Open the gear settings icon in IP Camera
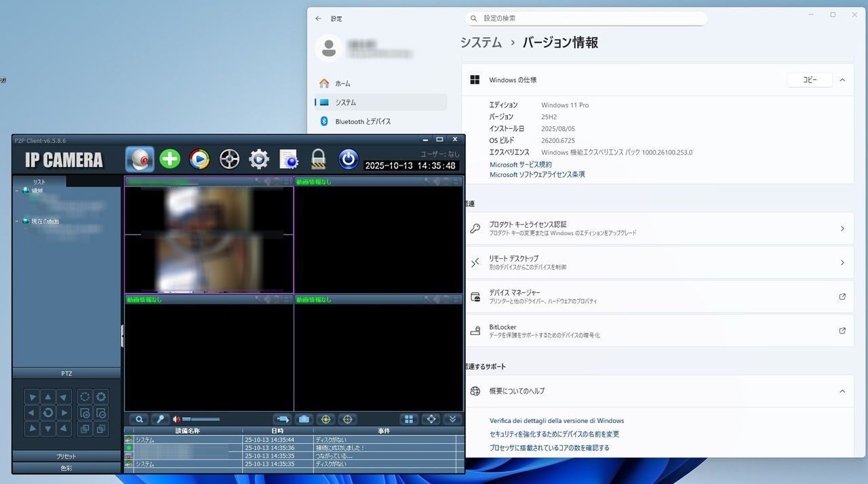 point(258,159)
